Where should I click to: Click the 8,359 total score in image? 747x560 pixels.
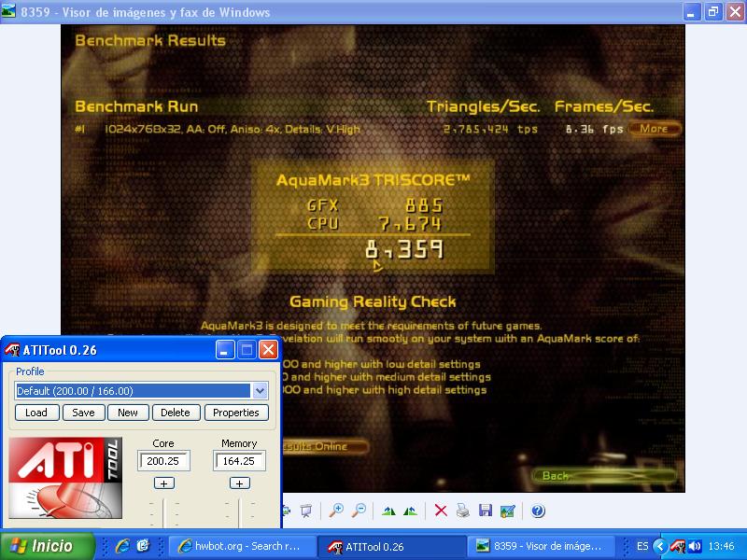pos(404,249)
